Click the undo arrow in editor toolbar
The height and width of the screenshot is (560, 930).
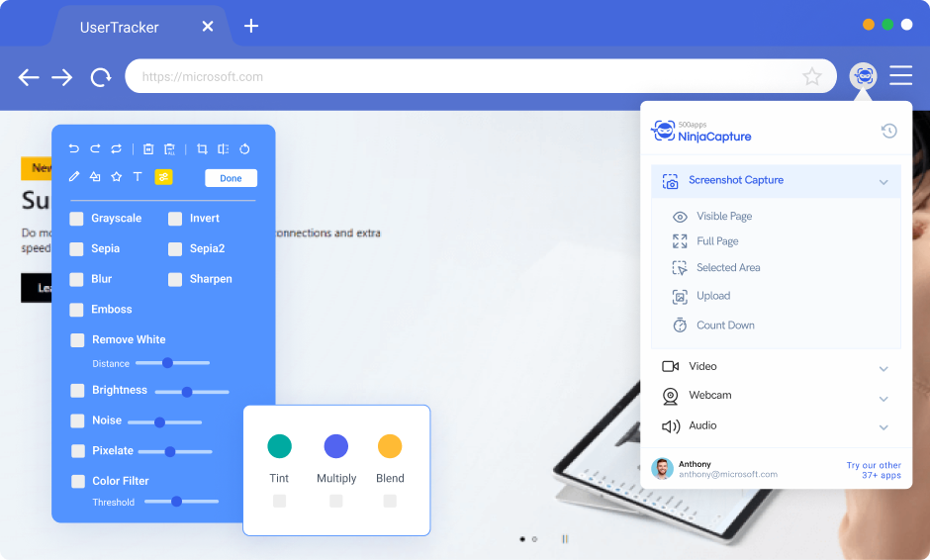tap(74, 148)
